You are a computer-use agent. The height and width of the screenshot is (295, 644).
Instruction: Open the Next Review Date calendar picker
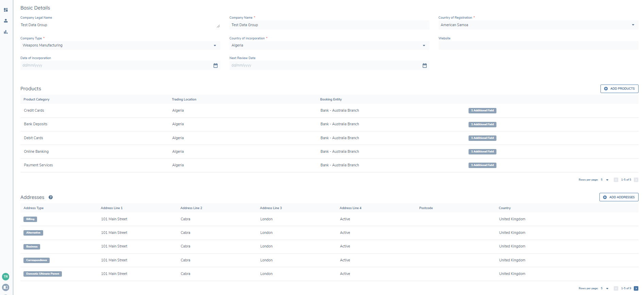(424, 66)
